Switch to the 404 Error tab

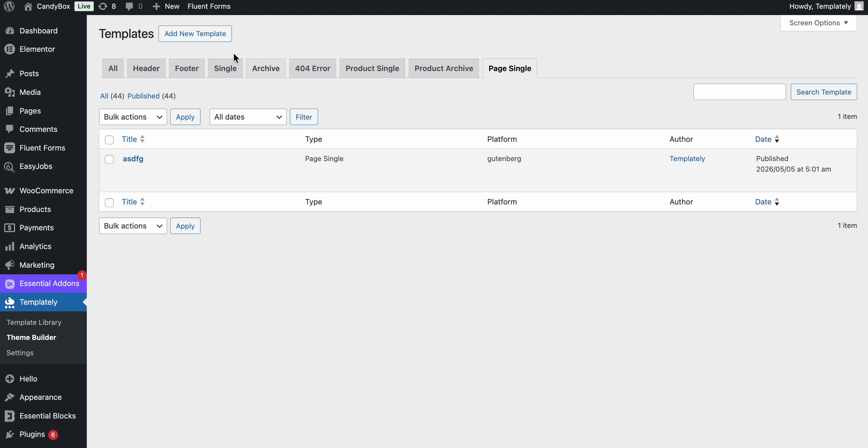click(312, 68)
